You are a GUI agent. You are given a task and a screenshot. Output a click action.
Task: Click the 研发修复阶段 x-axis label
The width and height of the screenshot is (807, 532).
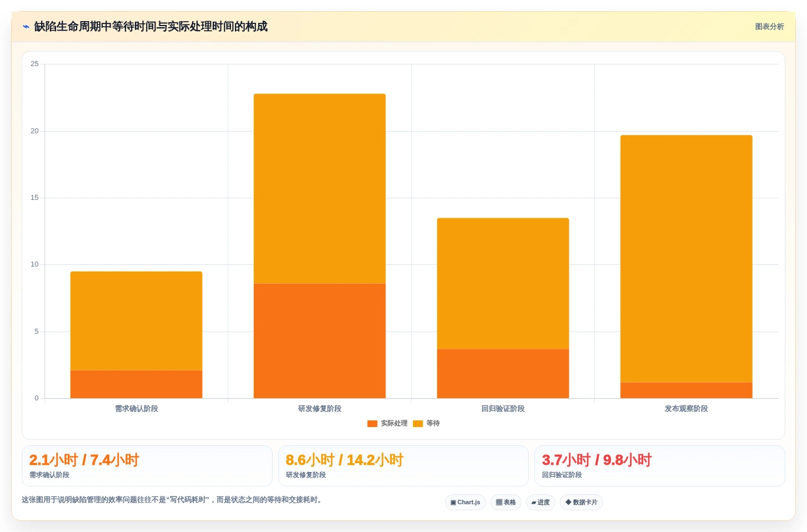[319, 409]
